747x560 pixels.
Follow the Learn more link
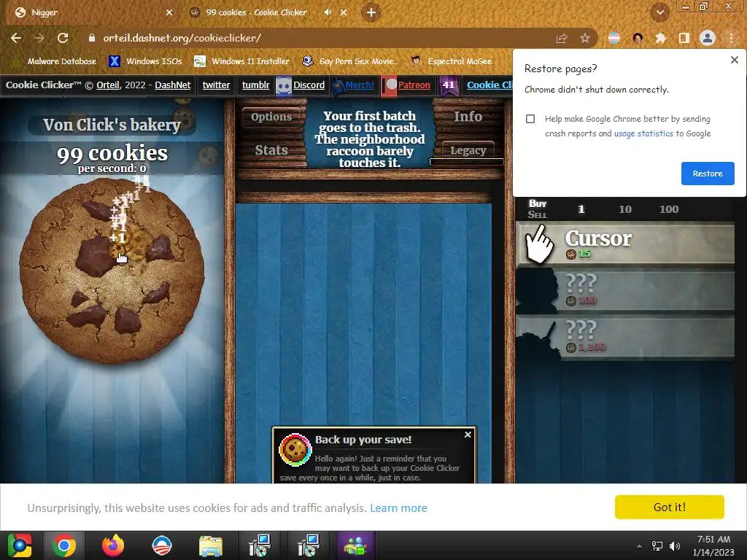click(x=398, y=508)
